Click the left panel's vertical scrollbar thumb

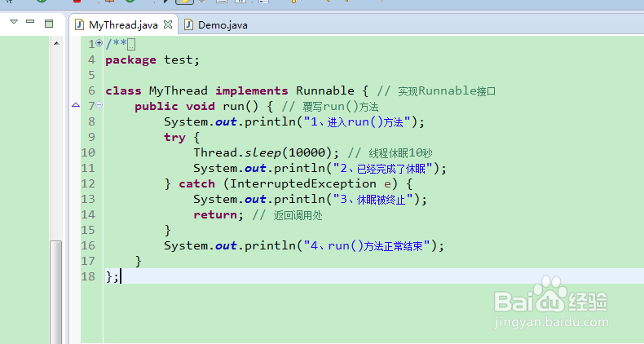tap(56, 292)
